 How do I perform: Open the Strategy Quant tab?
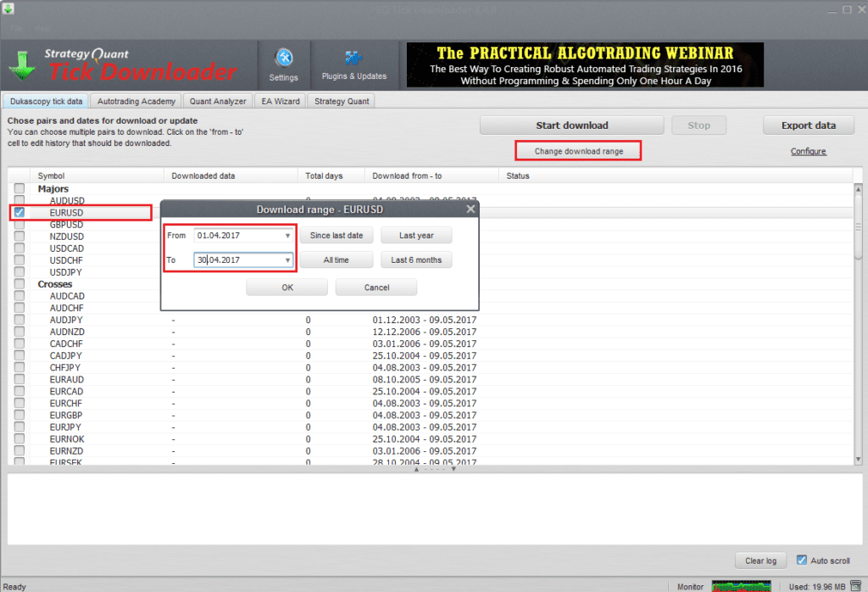342,101
